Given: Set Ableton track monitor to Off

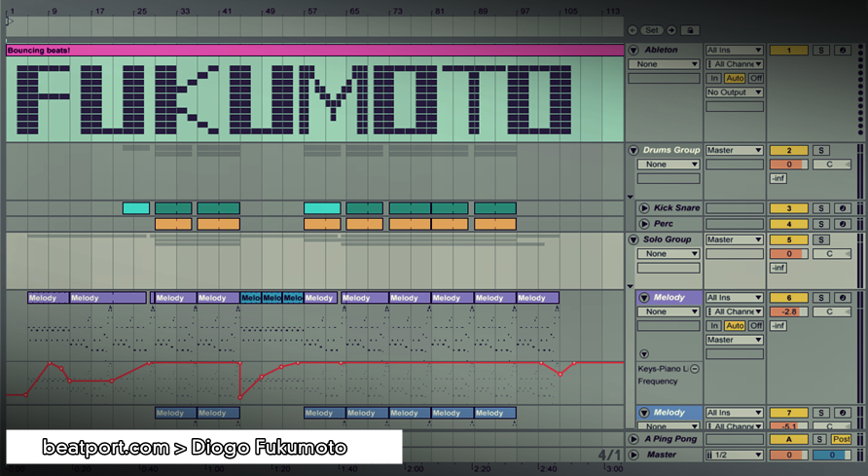Looking at the screenshot, I should (756, 79).
